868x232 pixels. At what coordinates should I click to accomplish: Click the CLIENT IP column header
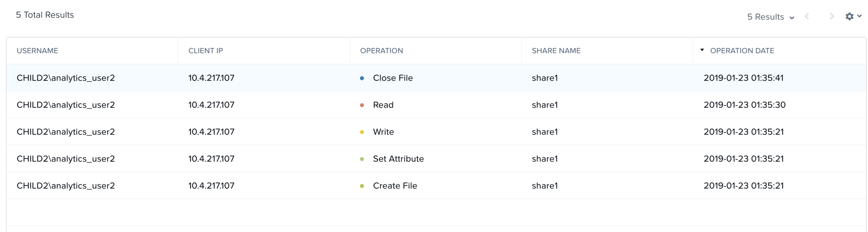coord(206,51)
